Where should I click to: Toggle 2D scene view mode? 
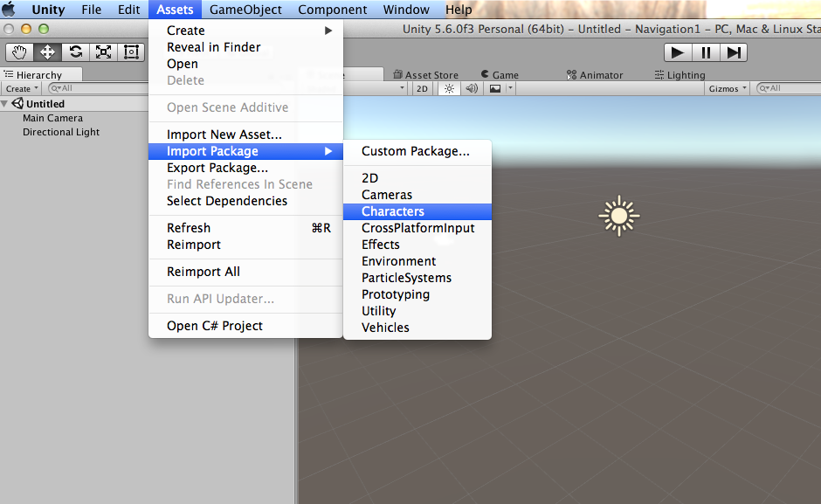[422, 88]
